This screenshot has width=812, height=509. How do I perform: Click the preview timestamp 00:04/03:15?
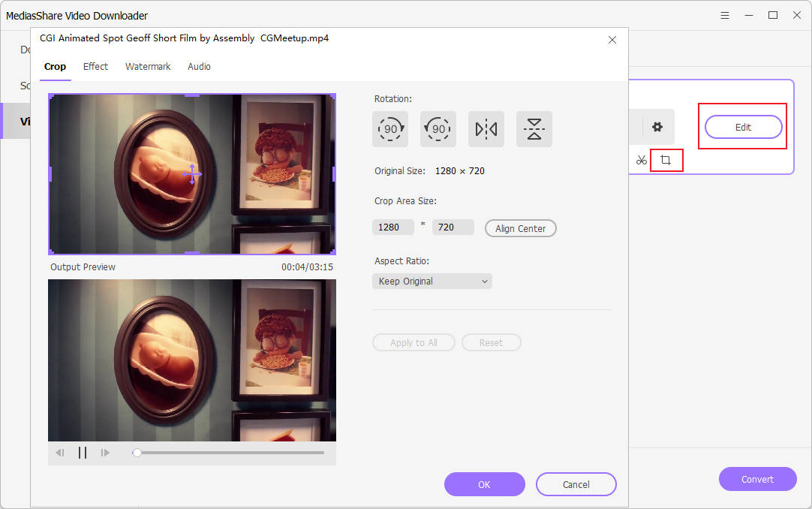click(307, 267)
